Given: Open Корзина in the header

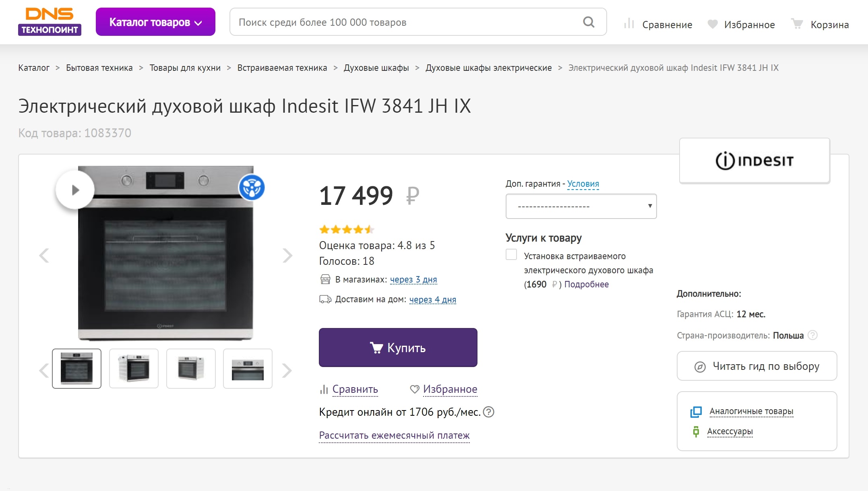Looking at the screenshot, I should pyautogui.click(x=830, y=25).
